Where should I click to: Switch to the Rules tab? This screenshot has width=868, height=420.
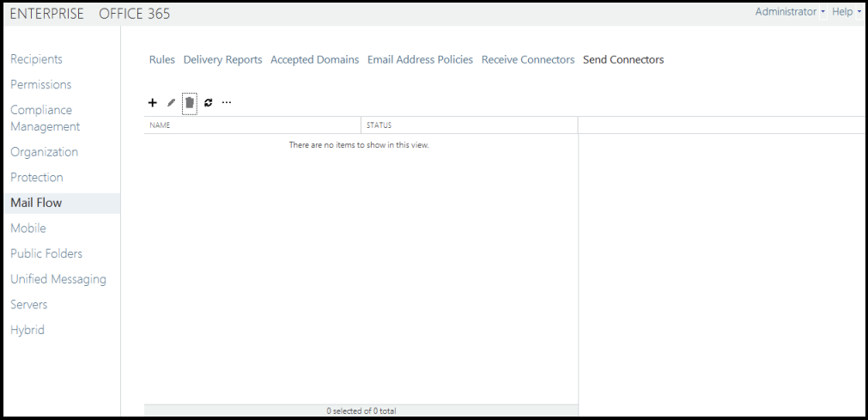tap(162, 60)
